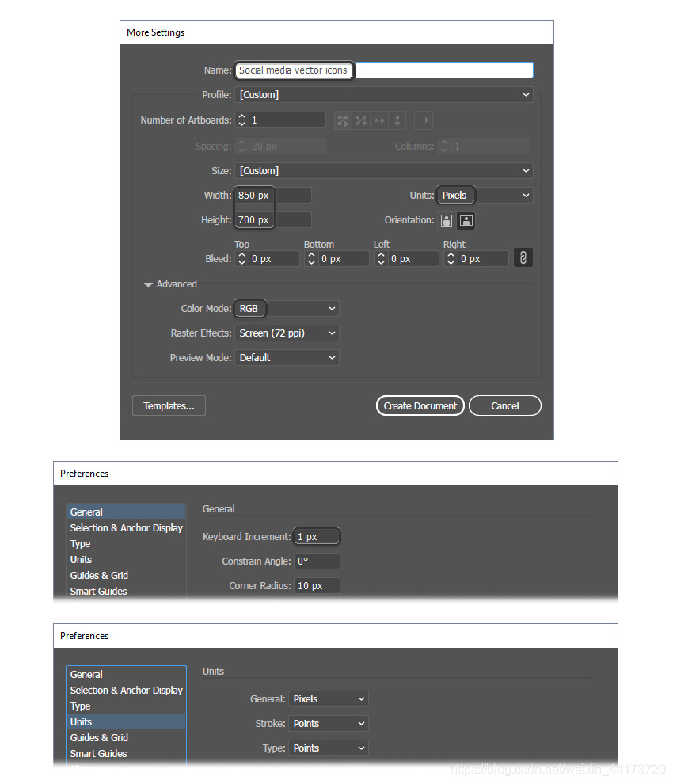Click the Keyboard Increment field

pyautogui.click(x=317, y=536)
